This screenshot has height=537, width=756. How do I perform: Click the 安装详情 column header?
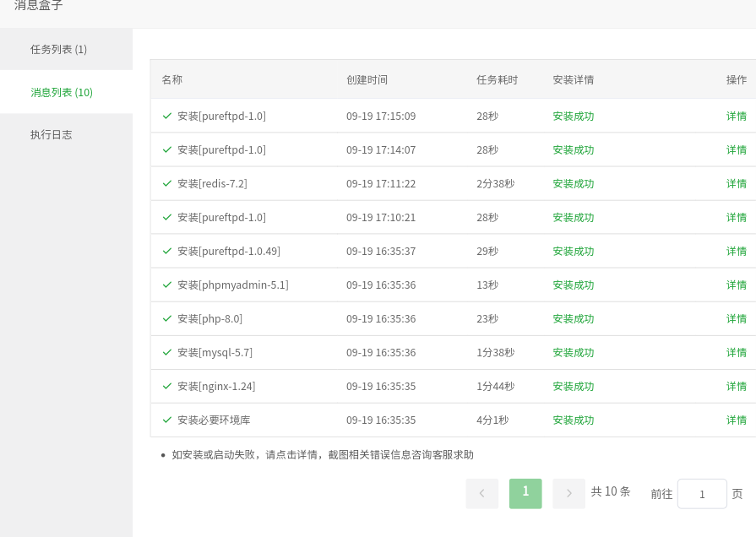[574, 79]
